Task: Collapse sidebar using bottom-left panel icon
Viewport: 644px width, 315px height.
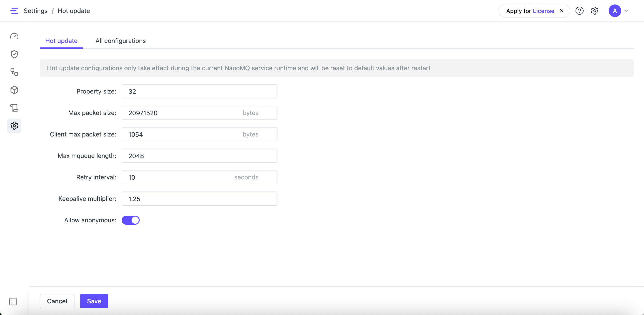Action: click(x=13, y=302)
